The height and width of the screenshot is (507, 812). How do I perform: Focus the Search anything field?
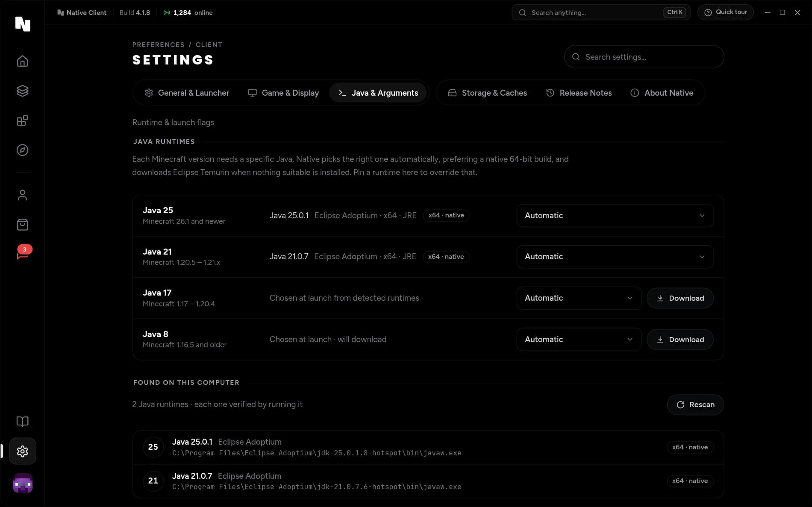(x=600, y=12)
